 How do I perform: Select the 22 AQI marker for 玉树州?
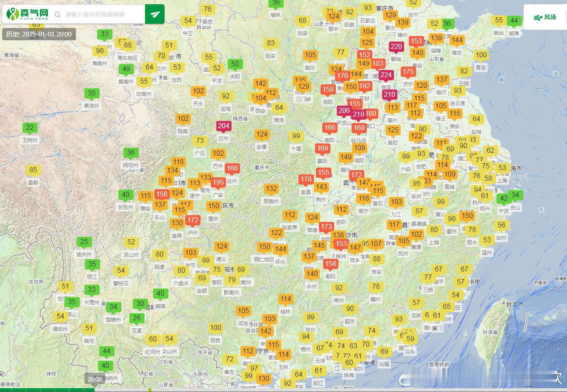click(30, 128)
